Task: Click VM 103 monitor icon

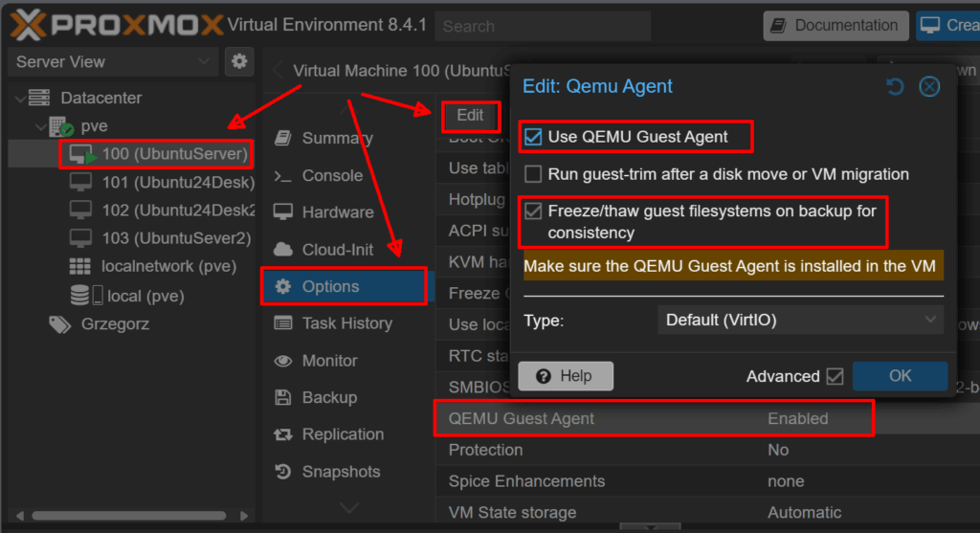Action: point(80,238)
